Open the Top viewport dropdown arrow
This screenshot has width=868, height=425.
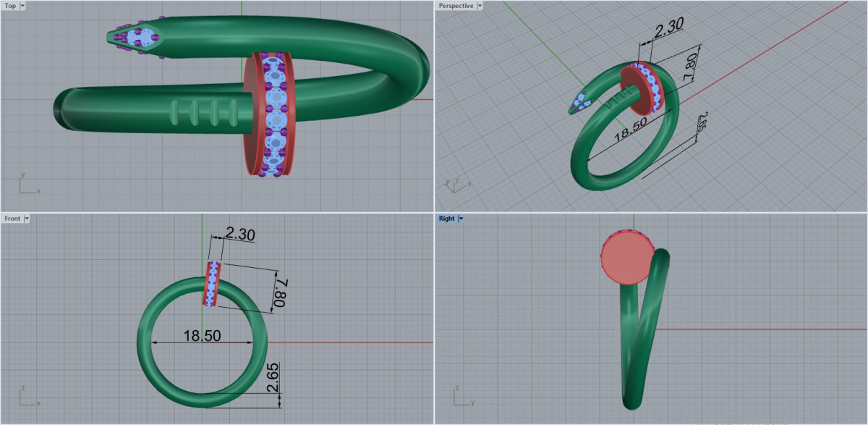[23, 6]
